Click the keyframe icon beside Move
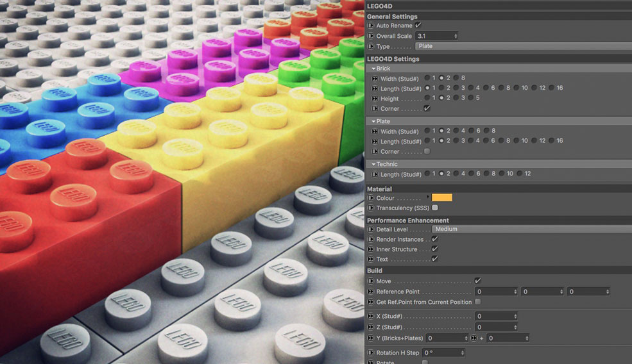 tap(370, 281)
